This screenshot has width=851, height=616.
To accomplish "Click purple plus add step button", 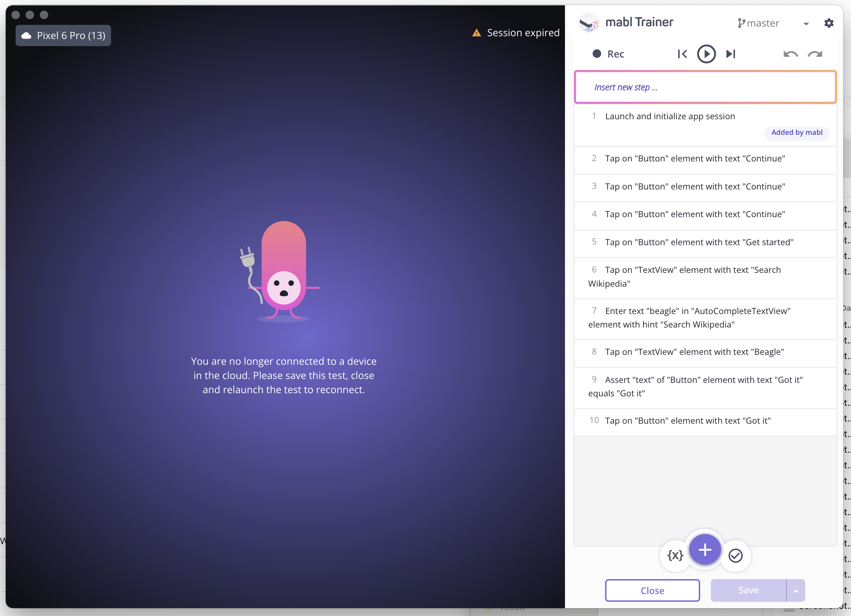I will pos(705,550).
